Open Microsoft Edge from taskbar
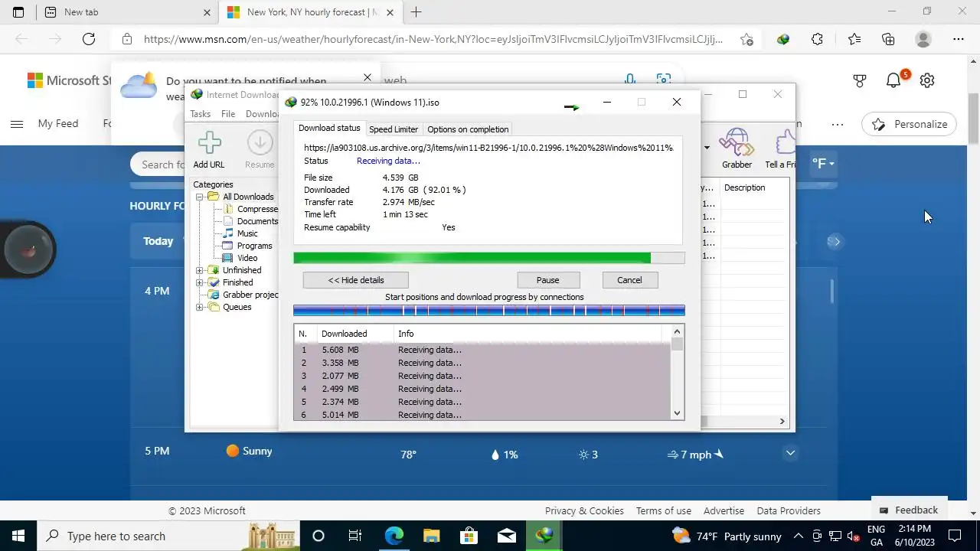Screen dimensions: 980x551 tap(394, 536)
